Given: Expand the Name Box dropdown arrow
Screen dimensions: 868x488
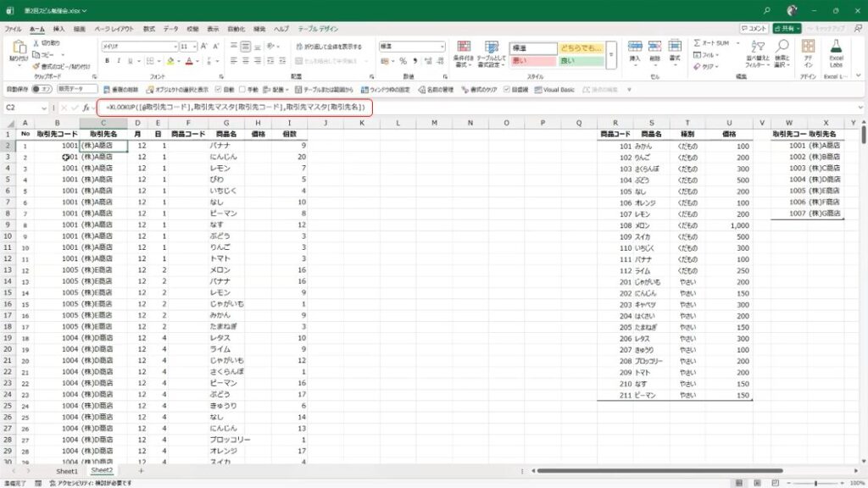Looking at the screenshot, I should click(x=45, y=108).
